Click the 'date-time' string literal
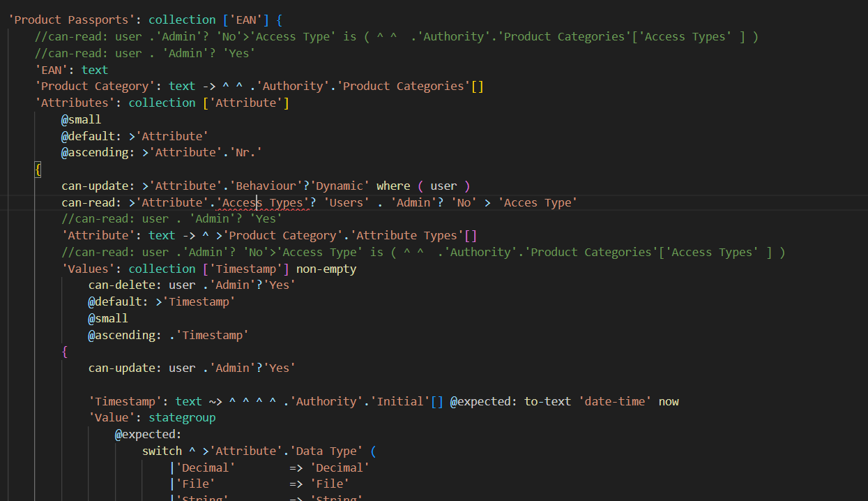The image size is (868, 501). click(x=615, y=401)
